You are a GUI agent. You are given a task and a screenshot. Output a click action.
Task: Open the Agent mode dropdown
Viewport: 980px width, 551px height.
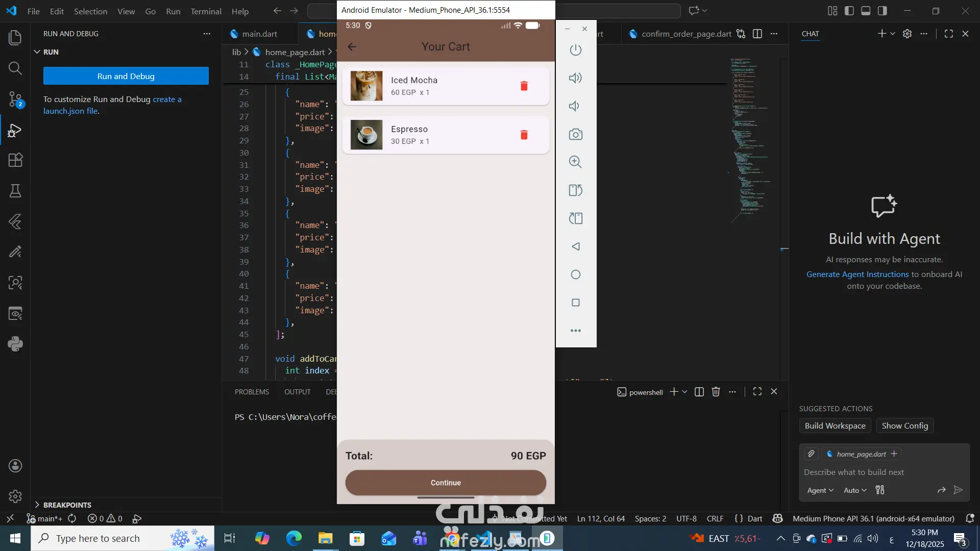[x=820, y=490]
